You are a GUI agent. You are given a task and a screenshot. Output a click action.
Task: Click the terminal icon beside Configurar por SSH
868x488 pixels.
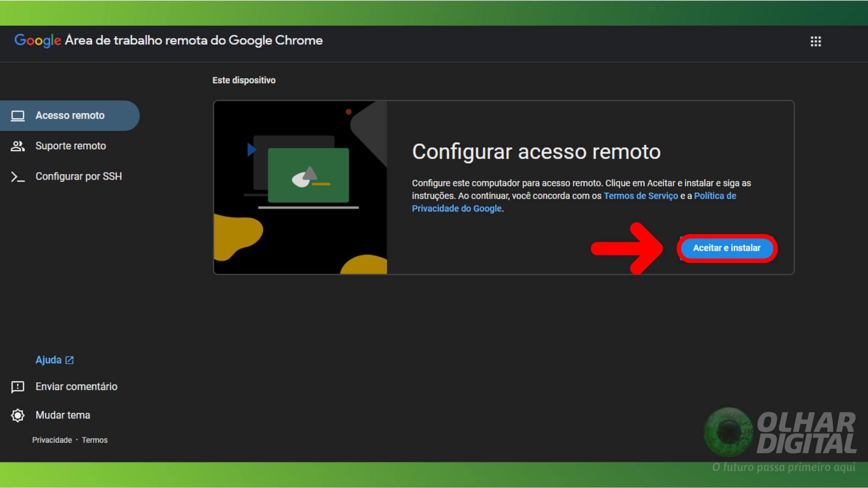pyautogui.click(x=18, y=177)
